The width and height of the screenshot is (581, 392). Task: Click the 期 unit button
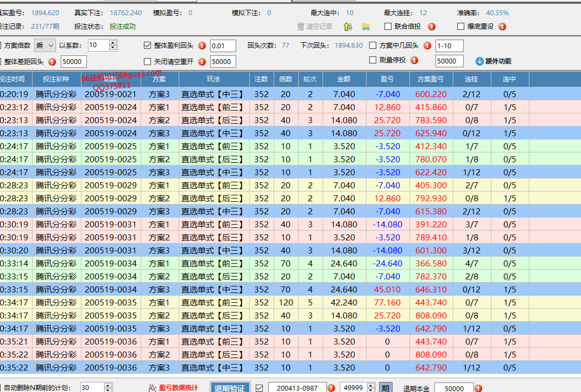point(386,388)
